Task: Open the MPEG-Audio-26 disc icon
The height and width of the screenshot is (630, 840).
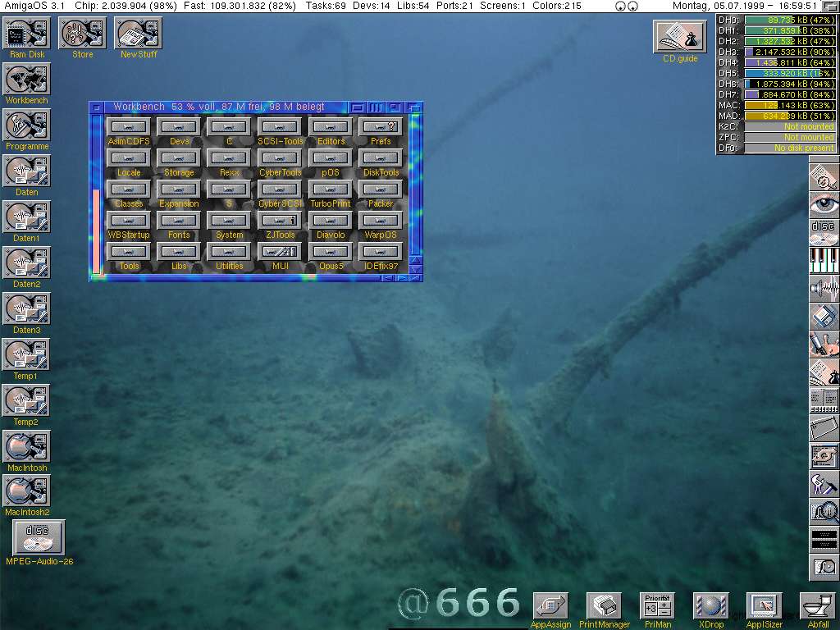Action: 39,537
